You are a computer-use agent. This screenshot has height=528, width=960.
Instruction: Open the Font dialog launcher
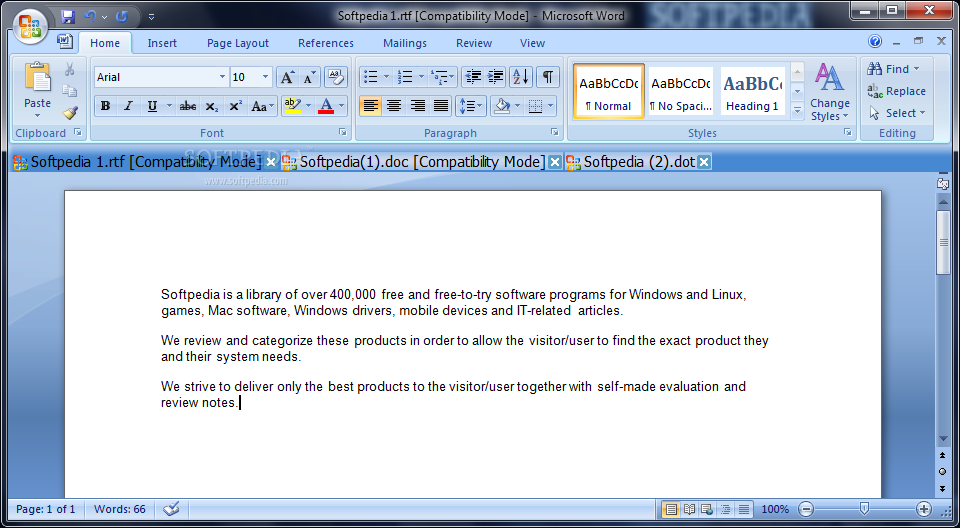343,132
